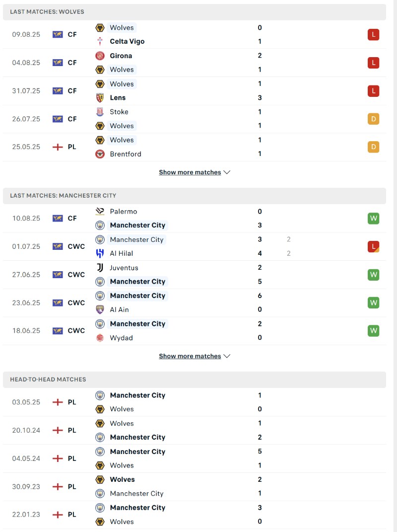
Task: Click the Lens club crest icon
Action: [x=100, y=98]
